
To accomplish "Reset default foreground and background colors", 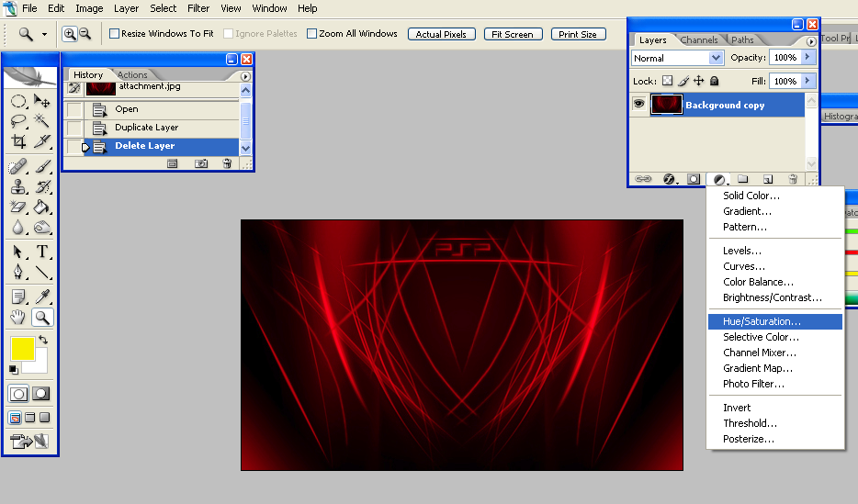I will (14, 370).
